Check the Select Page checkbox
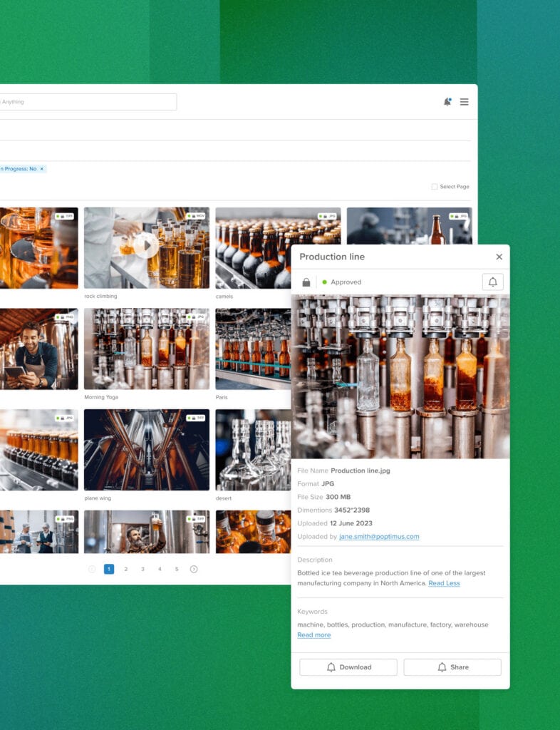This screenshot has width=560, height=730. 435,187
